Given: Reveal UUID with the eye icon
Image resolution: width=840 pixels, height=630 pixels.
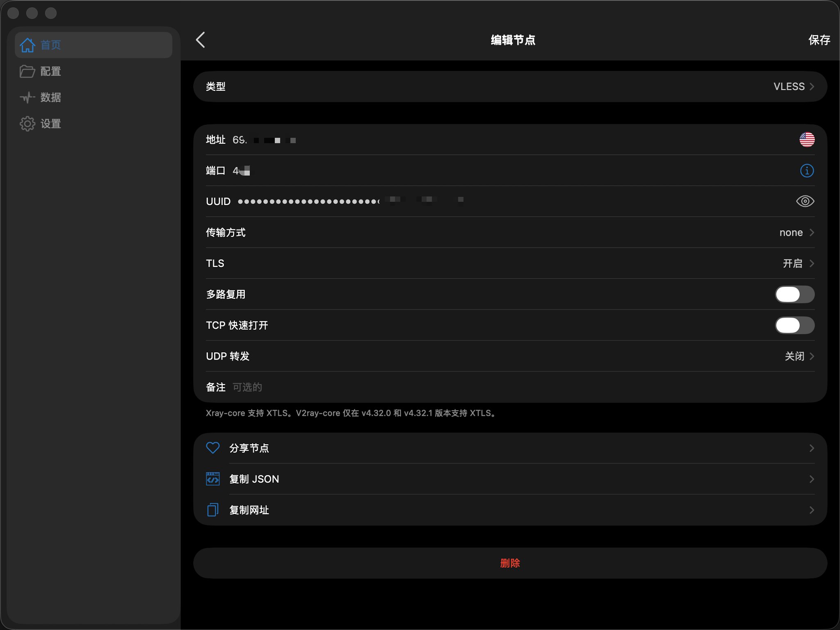Looking at the screenshot, I should pyautogui.click(x=805, y=201).
